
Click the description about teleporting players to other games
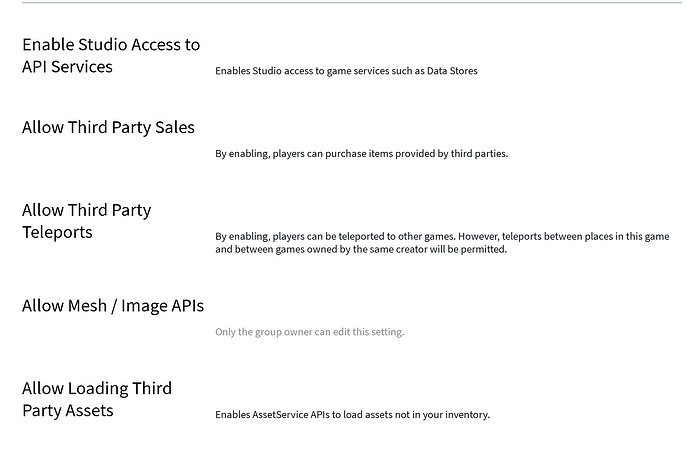[441, 243]
